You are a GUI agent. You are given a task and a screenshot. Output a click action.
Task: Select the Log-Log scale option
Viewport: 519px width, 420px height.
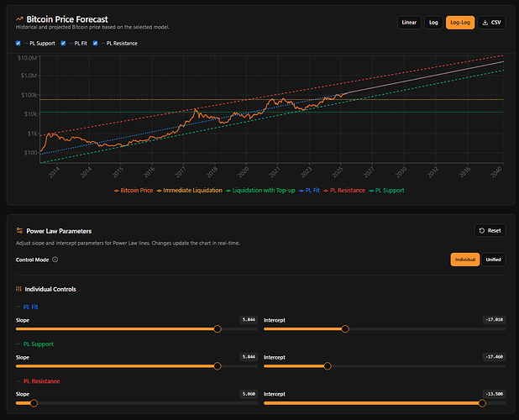(459, 23)
